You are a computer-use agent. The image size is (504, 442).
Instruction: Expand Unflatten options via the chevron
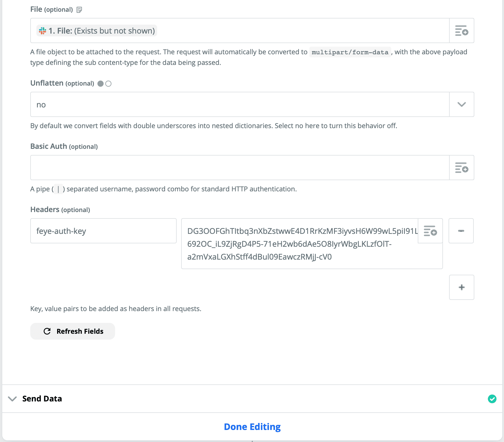(x=462, y=104)
